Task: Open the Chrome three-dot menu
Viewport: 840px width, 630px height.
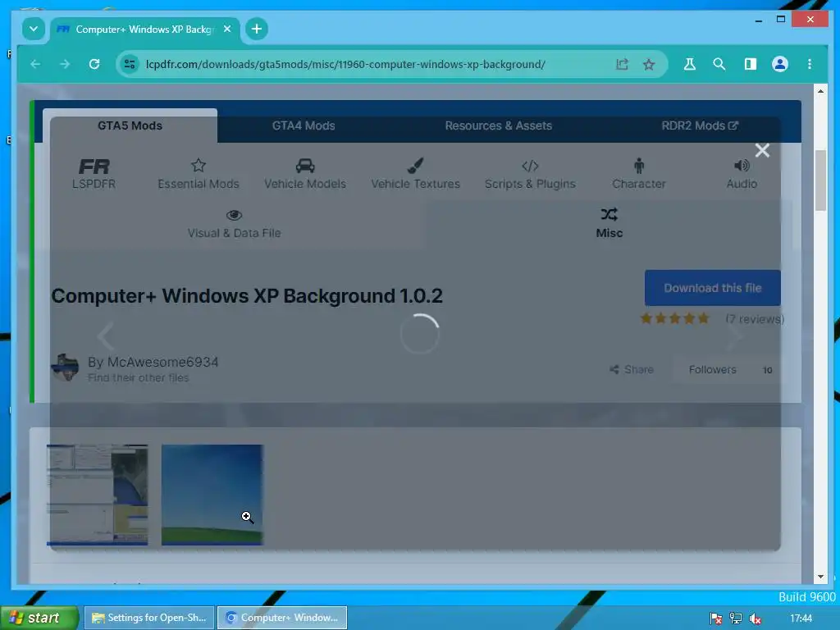Action: click(809, 64)
